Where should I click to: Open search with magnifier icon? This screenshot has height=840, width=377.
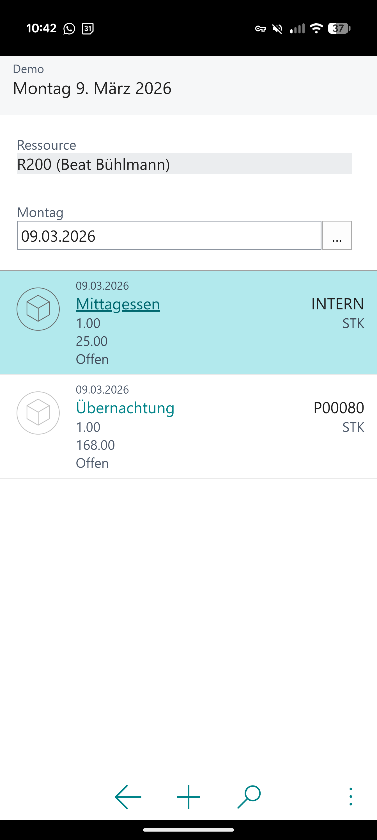(249, 797)
